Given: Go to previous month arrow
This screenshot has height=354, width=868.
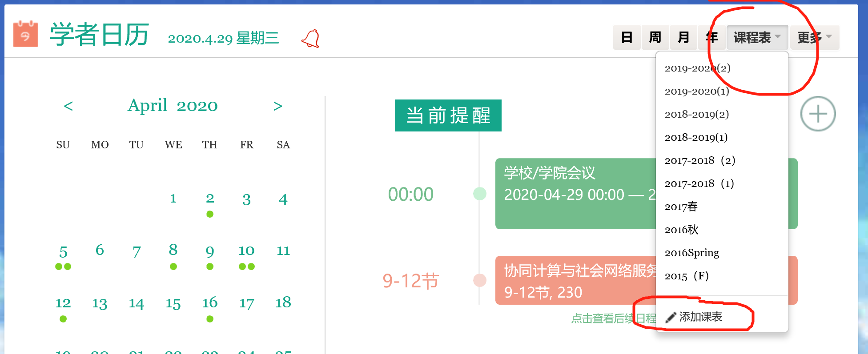Looking at the screenshot, I should [x=68, y=106].
